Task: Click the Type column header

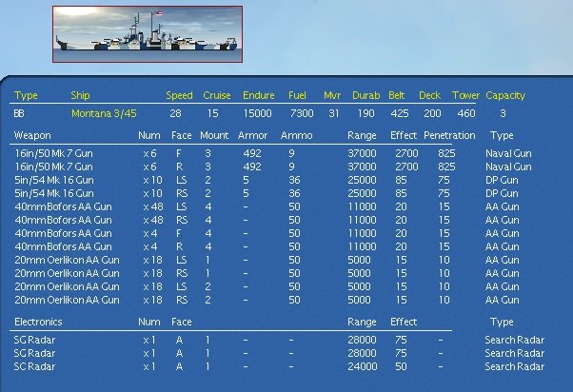Action: pyautogui.click(x=26, y=96)
